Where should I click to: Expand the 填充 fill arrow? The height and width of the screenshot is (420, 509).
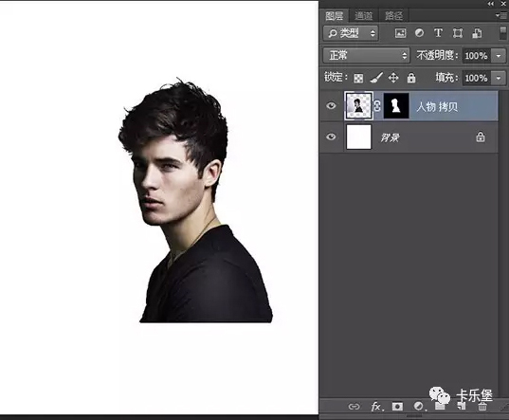pos(499,79)
